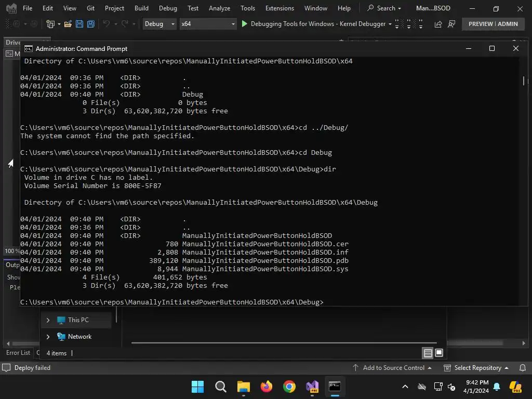The width and height of the screenshot is (532, 399).
Task: Click the Command Prompt taskbar icon
Action: pyautogui.click(x=335, y=387)
